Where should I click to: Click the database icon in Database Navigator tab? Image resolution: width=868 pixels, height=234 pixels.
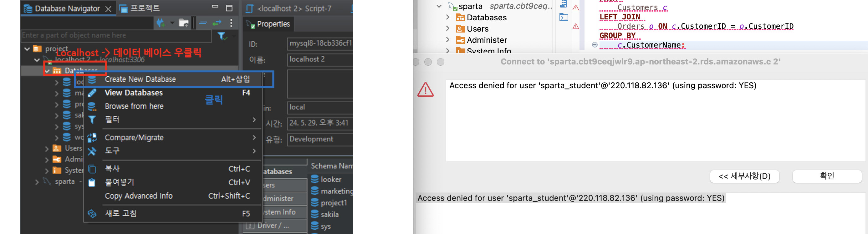pyautogui.click(x=28, y=9)
